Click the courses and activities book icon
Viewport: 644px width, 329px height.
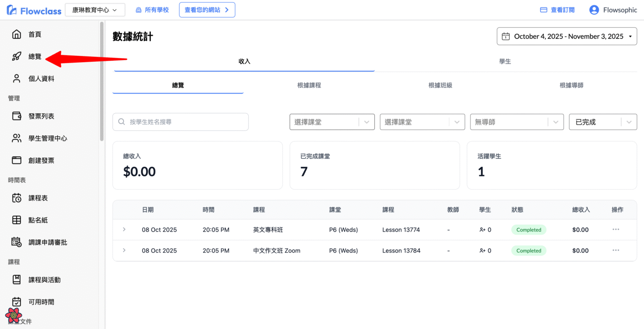(17, 280)
